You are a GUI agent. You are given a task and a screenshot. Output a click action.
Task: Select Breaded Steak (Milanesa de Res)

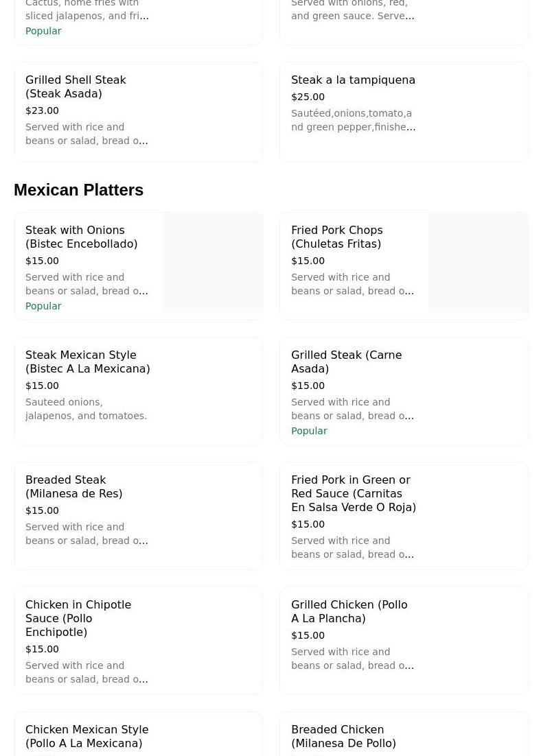(73, 487)
